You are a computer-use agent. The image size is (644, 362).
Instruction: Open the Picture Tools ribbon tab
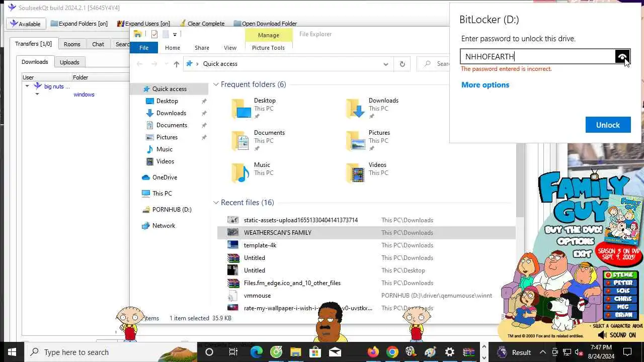tap(268, 48)
